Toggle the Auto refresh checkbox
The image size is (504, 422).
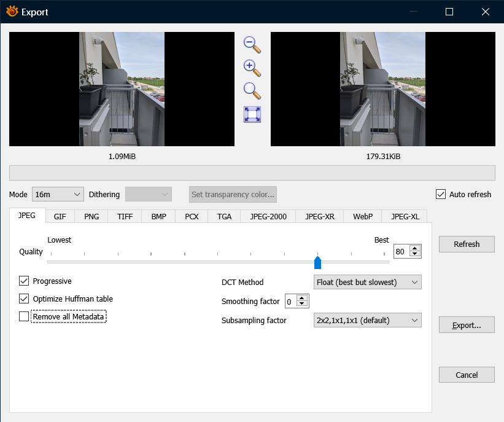pos(440,194)
